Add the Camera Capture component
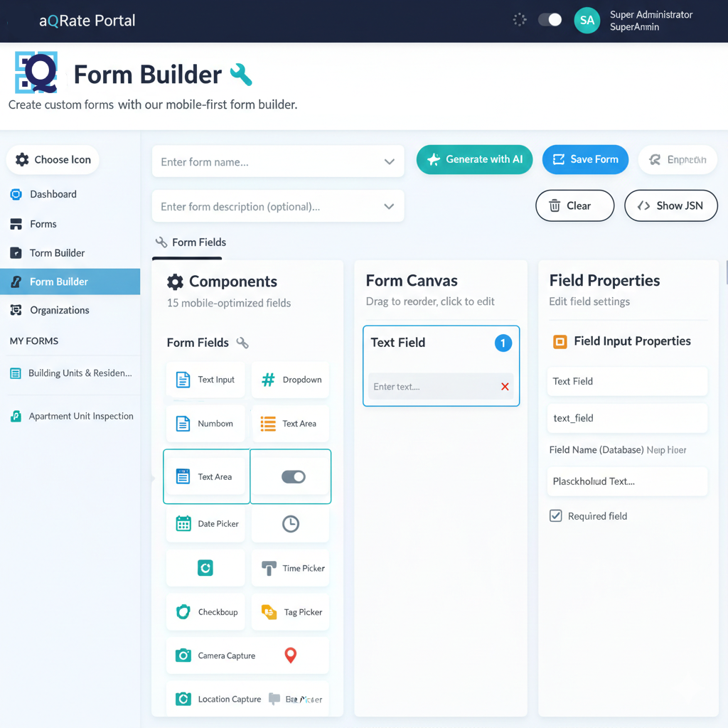 coord(216,655)
